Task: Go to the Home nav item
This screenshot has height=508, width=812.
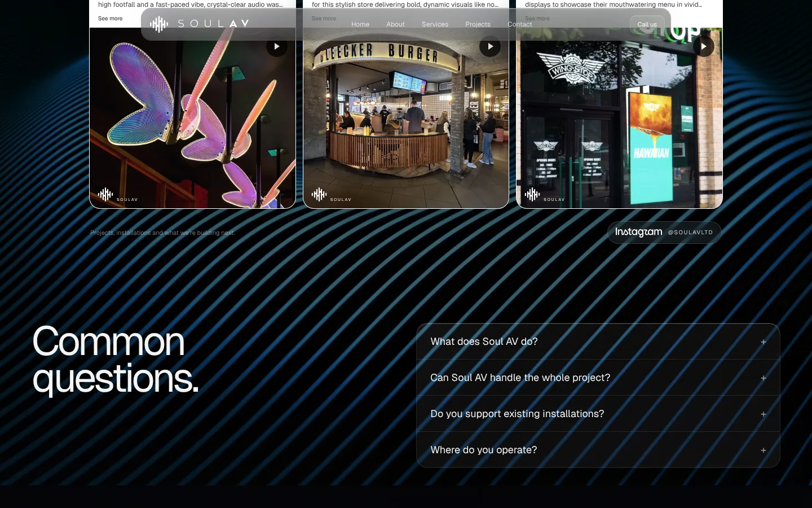Action: (x=360, y=24)
